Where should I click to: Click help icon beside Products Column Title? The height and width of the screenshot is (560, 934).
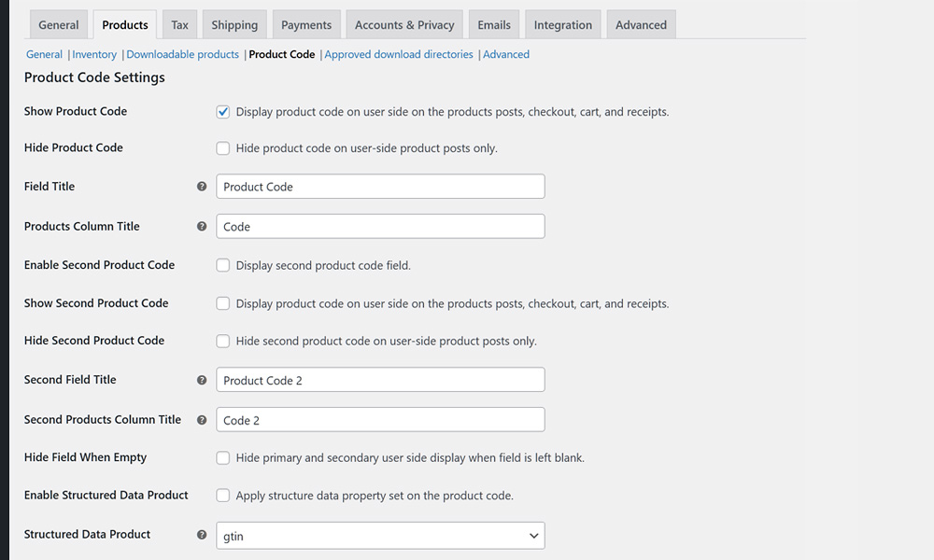(202, 226)
